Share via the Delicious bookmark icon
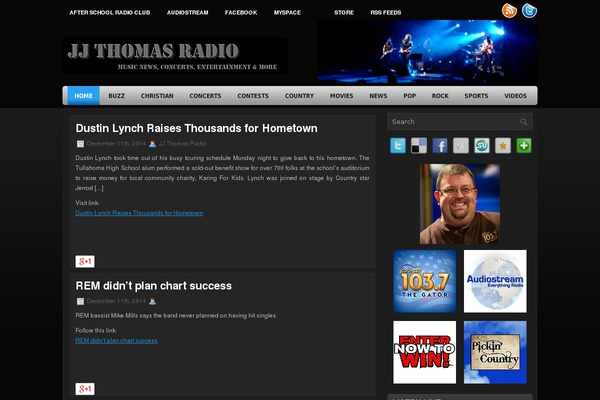 point(419,146)
